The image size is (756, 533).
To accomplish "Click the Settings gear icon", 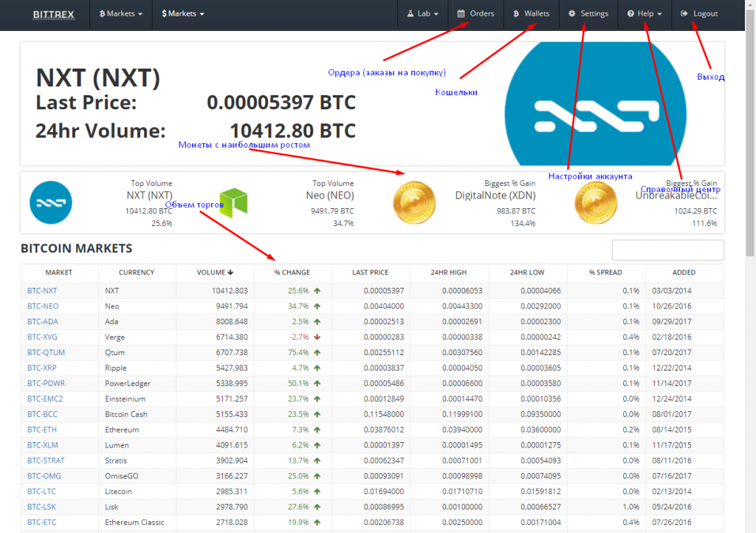I will pos(572,13).
